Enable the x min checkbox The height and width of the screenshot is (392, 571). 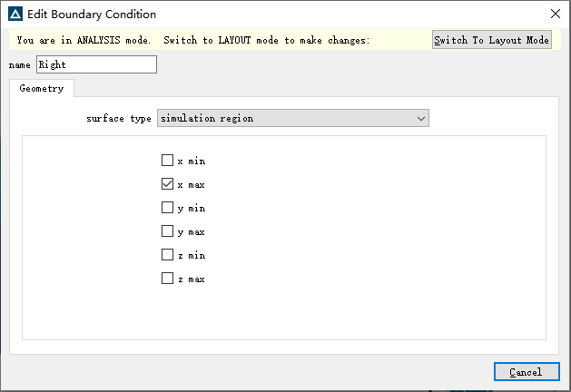tap(167, 160)
